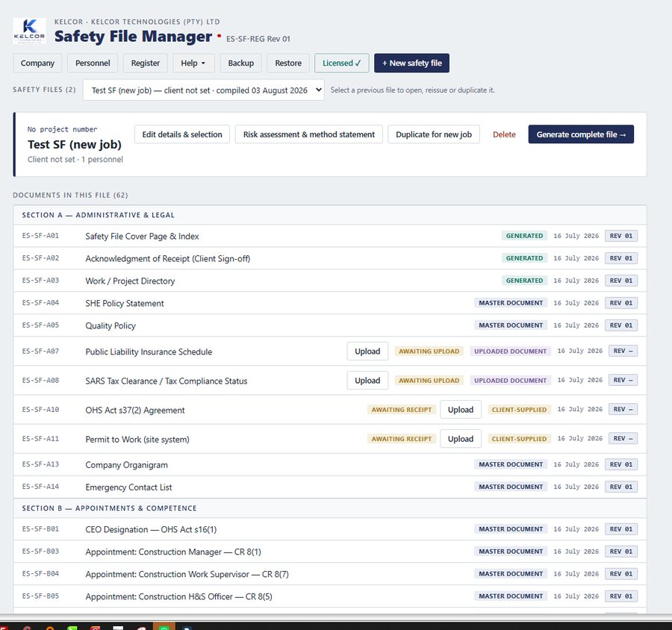Screen dimensions: 672x630
Task: Click the Section A Administrative & Legal header
Action: [x=330, y=215]
